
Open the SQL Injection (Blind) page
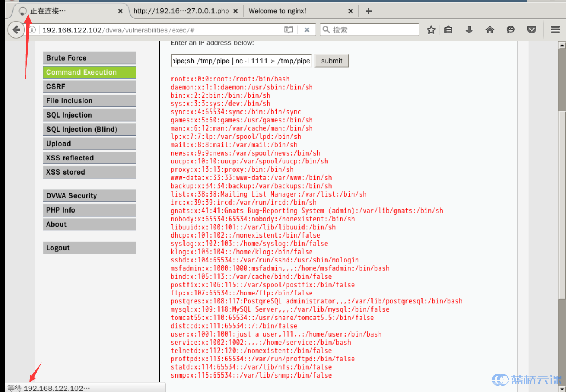pyautogui.click(x=90, y=129)
